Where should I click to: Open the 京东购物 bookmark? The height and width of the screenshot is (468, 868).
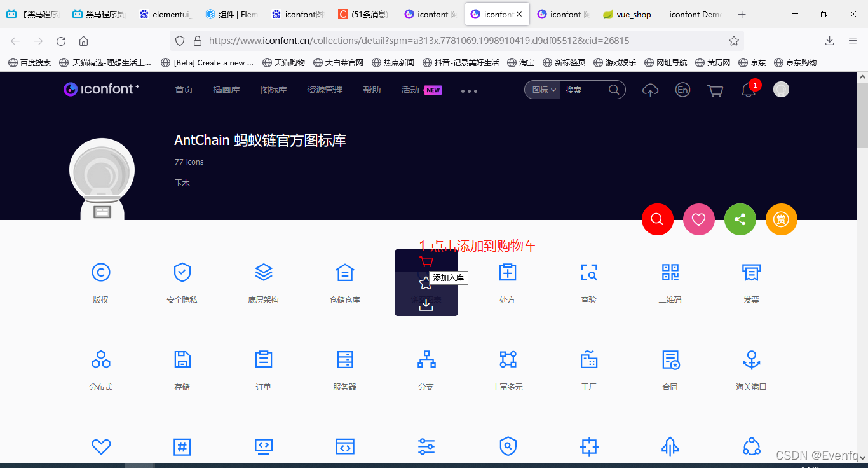(795, 62)
